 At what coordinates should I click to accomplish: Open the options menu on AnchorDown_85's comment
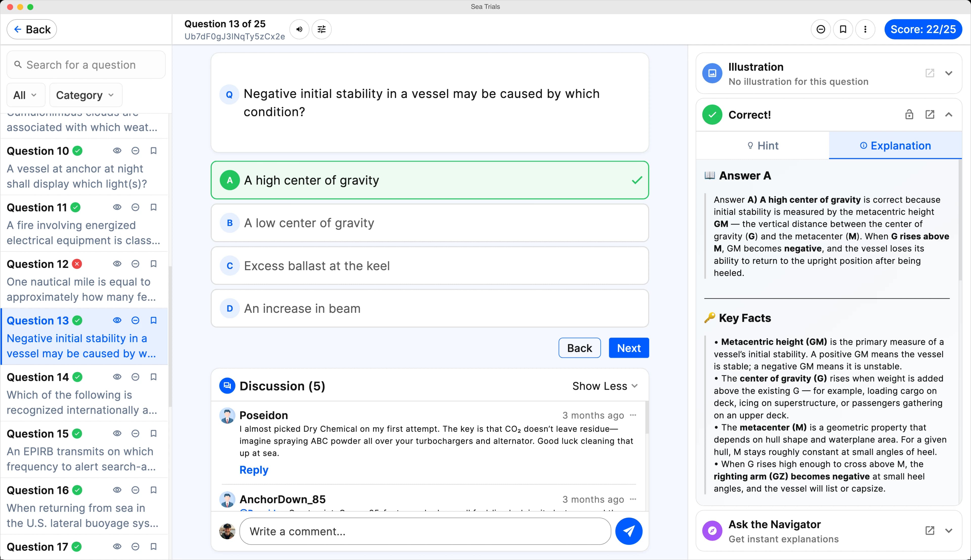[633, 499]
